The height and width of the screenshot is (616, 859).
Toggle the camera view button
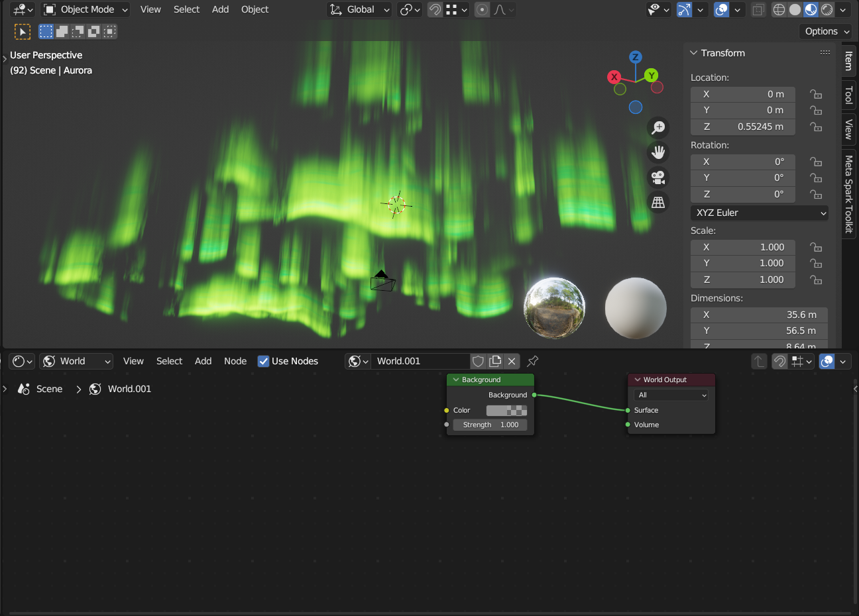(x=658, y=178)
